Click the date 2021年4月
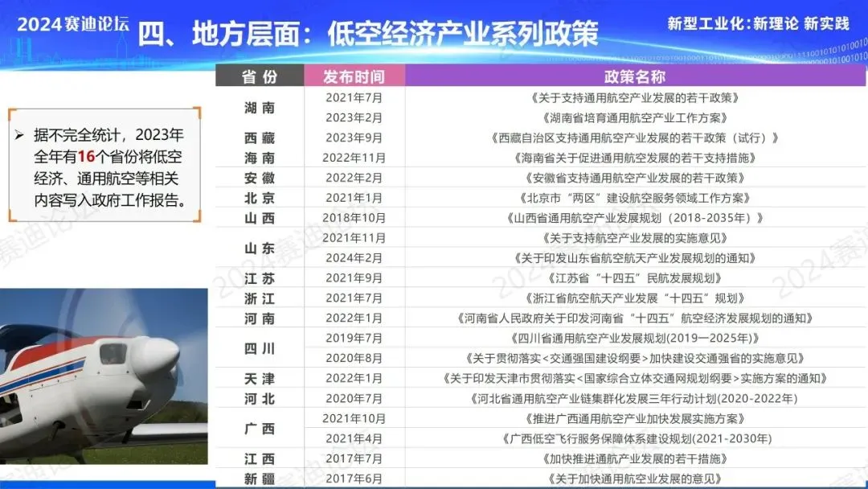This screenshot has height=489, width=868. tap(354, 438)
